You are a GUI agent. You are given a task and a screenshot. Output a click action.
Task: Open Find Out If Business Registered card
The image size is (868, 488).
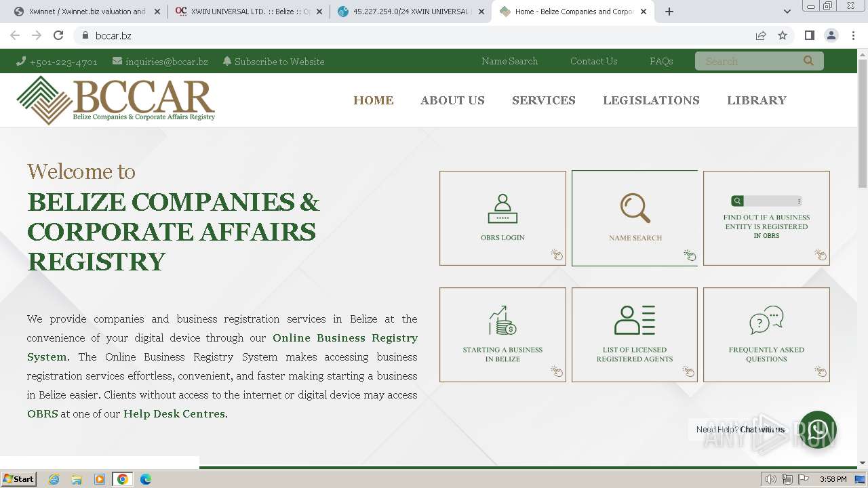[766, 218]
